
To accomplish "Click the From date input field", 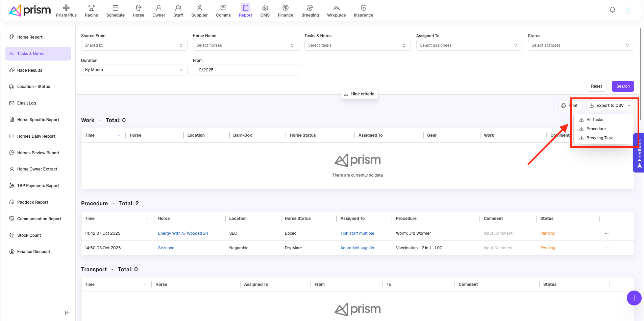I will [245, 70].
